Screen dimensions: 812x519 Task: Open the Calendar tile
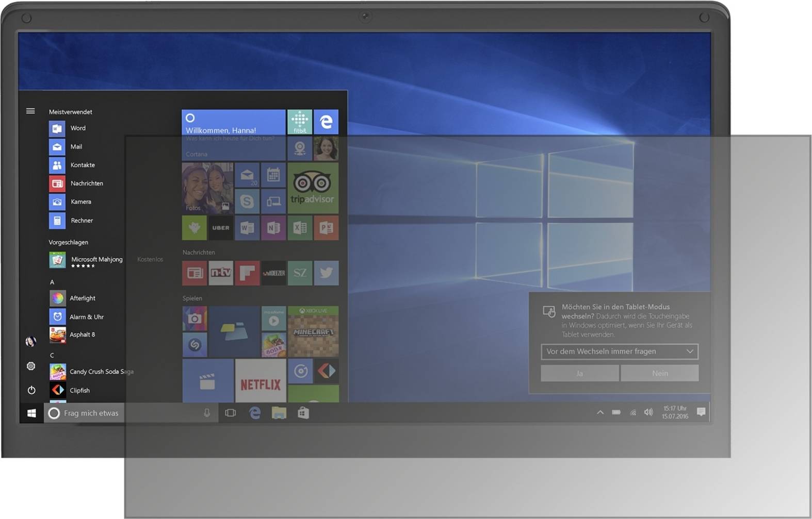273,175
